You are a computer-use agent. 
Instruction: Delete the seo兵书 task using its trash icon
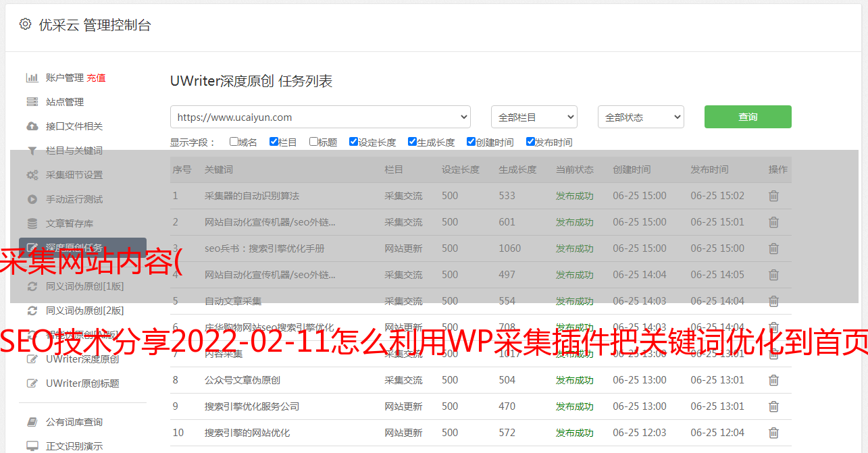[x=774, y=248]
